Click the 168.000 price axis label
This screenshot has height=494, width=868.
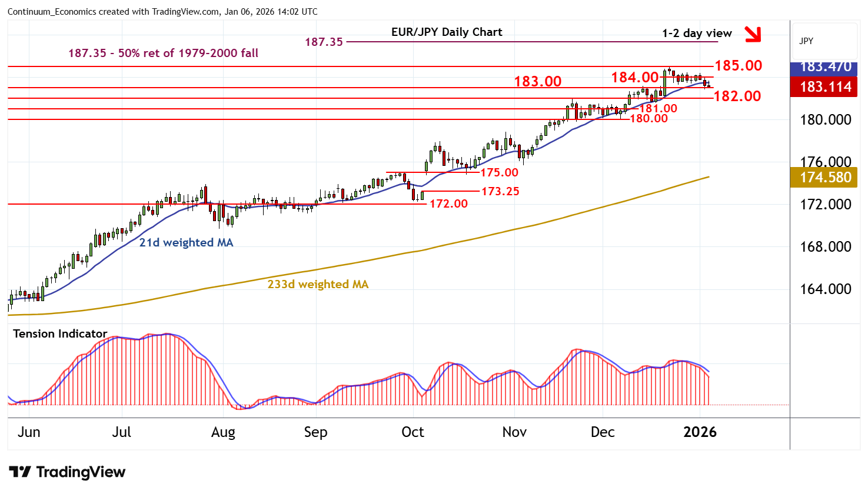pyautogui.click(x=825, y=246)
